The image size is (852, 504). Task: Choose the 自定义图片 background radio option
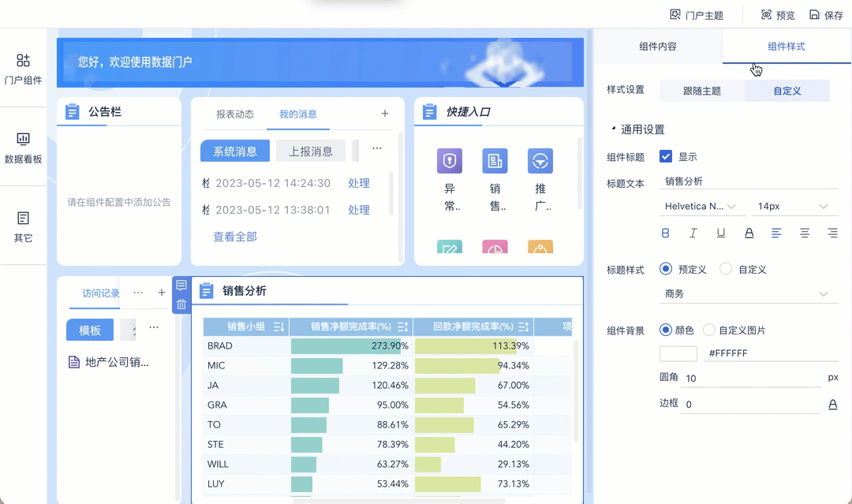click(708, 330)
